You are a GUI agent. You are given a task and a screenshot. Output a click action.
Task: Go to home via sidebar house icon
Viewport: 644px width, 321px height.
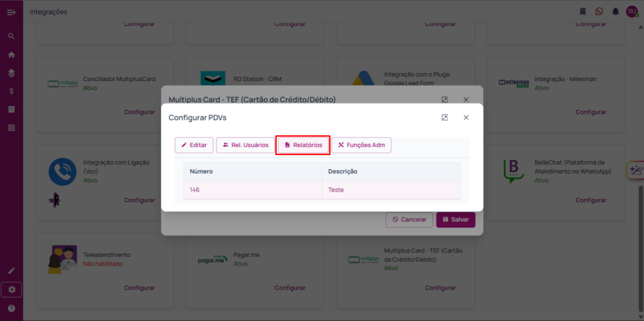click(x=11, y=55)
